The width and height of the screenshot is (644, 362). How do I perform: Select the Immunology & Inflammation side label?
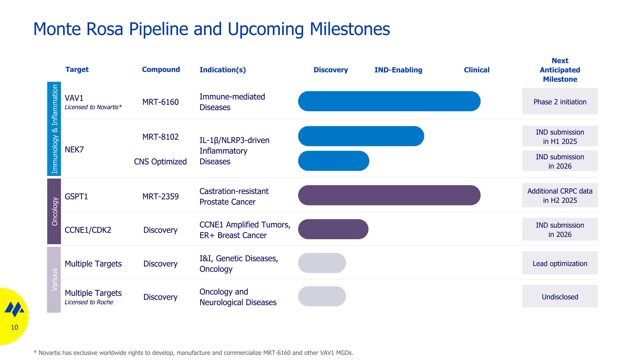pyautogui.click(x=54, y=129)
